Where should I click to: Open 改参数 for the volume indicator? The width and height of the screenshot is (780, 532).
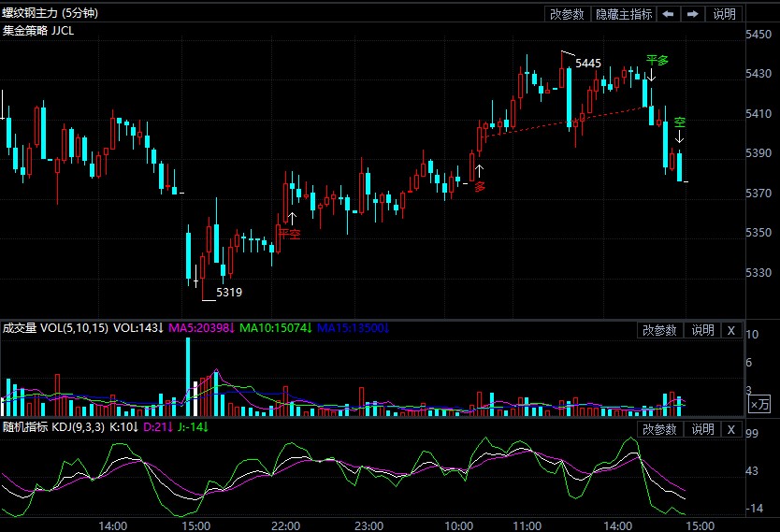[x=659, y=330]
